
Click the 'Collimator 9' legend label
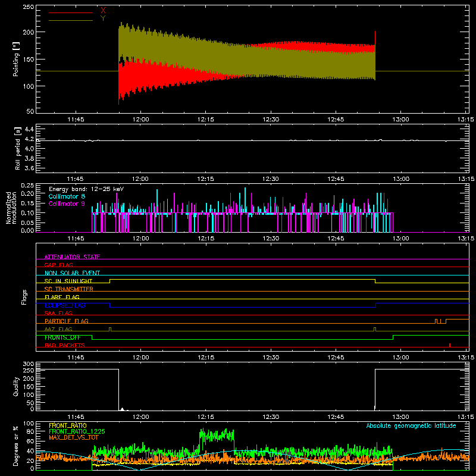tap(67, 203)
